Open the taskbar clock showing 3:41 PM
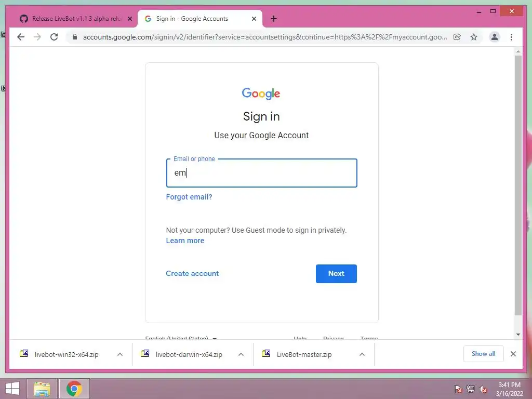Screen dimensions: 532x399 click(509, 389)
